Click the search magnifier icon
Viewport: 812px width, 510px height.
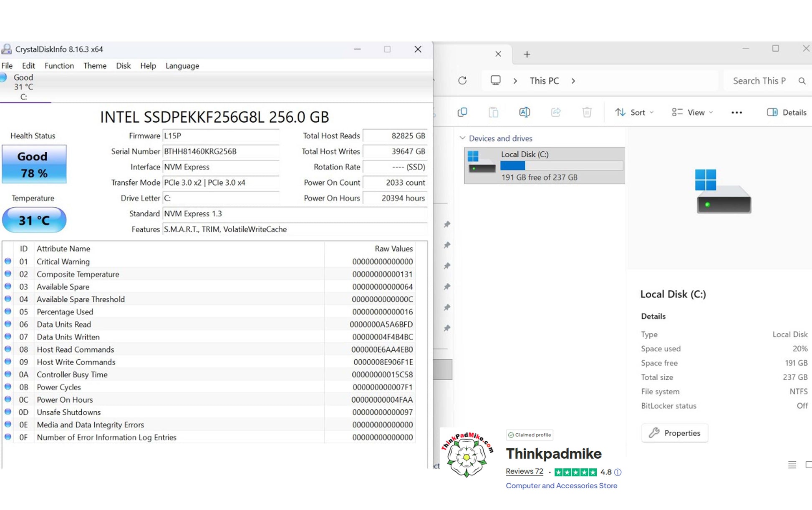coord(802,81)
